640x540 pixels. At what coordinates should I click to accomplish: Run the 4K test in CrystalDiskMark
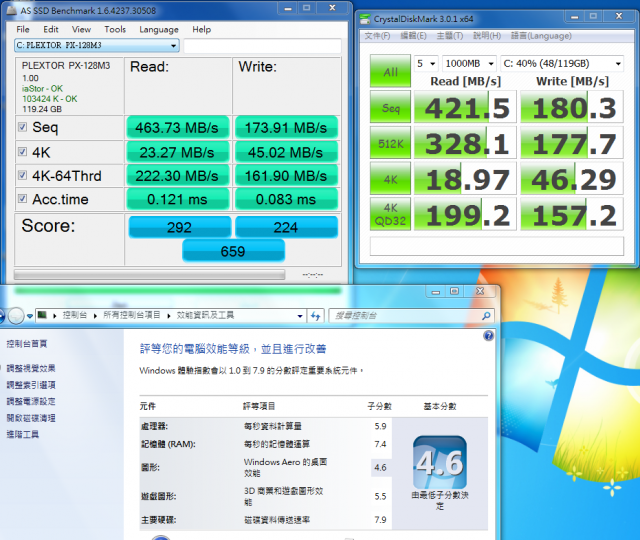(390, 178)
